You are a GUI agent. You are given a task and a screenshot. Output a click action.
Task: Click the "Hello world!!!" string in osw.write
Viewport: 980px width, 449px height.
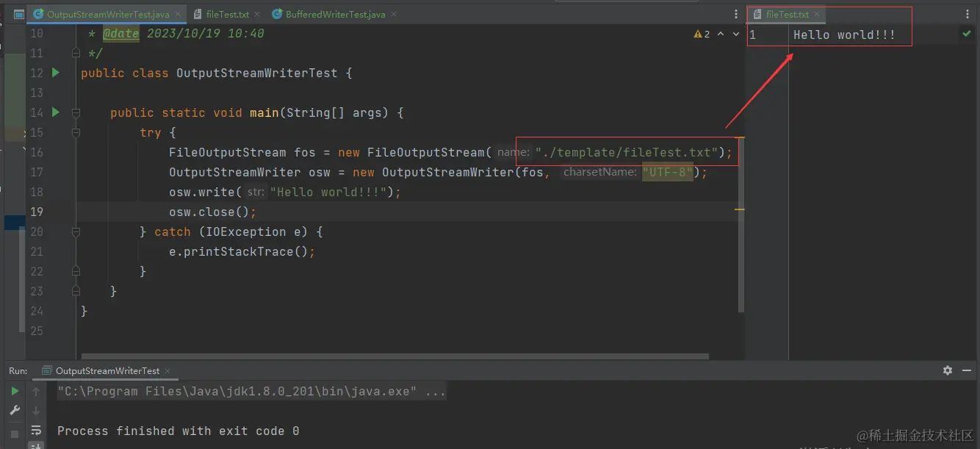coord(329,192)
